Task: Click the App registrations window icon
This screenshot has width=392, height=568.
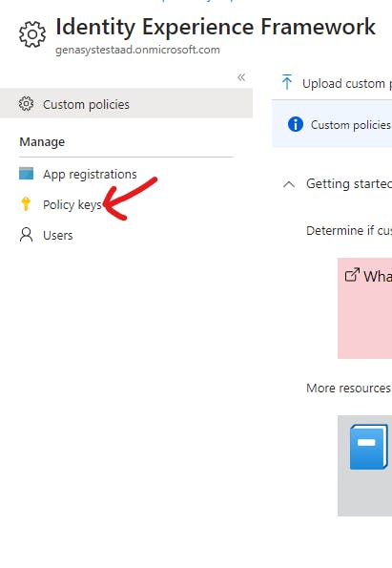Action: [26, 174]
